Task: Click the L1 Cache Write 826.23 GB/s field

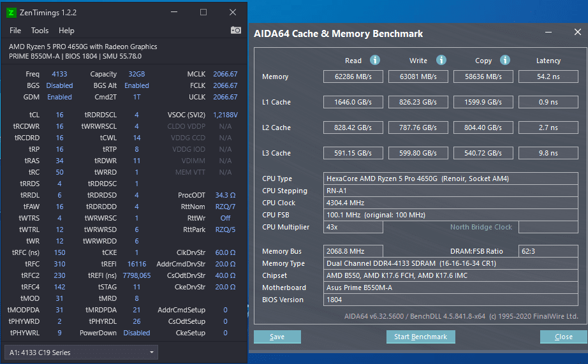Action: point(418,102)
